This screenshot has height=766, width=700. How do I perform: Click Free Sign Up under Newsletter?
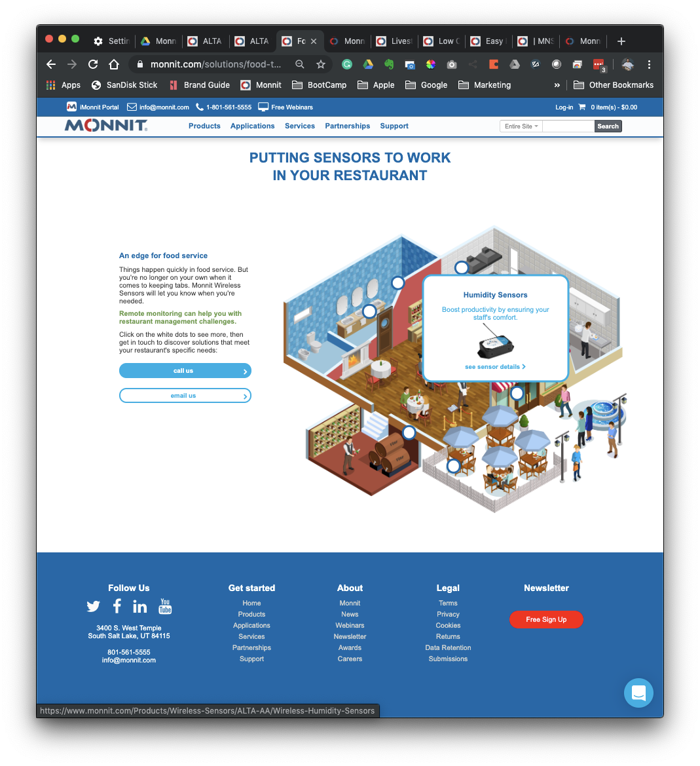coord(546,619)
